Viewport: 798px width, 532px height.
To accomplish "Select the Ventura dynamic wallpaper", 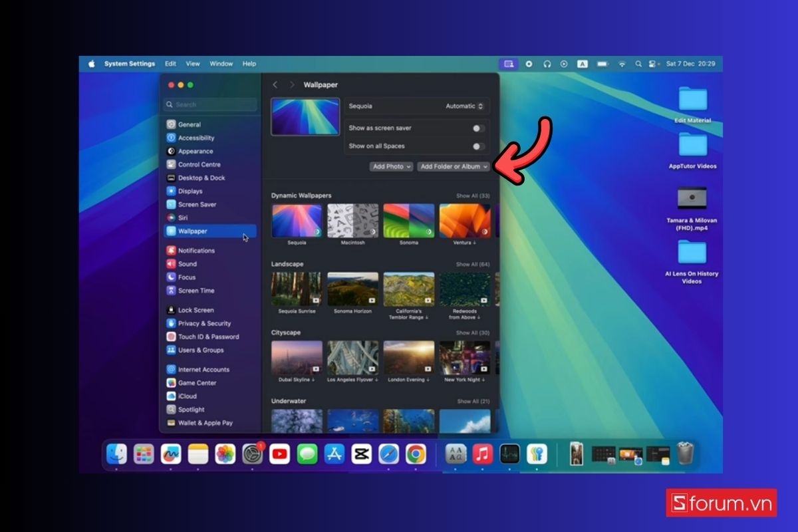I will pyautogui.click(x=465, y=221).
